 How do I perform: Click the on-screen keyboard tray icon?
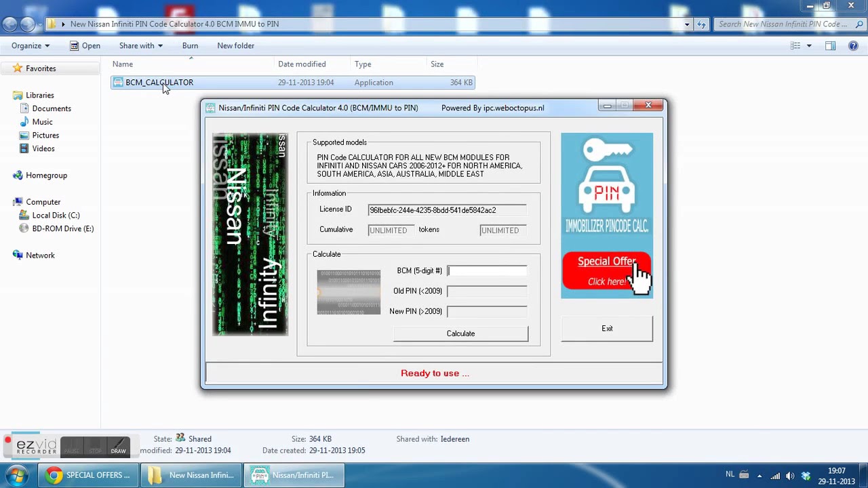pos(744,476)
